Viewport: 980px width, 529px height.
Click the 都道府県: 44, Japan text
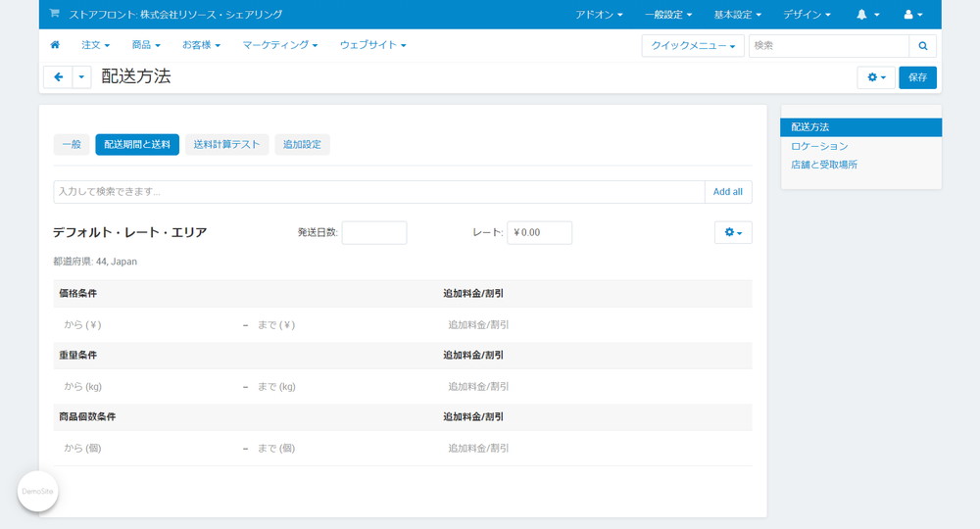(x=95, y=262)
